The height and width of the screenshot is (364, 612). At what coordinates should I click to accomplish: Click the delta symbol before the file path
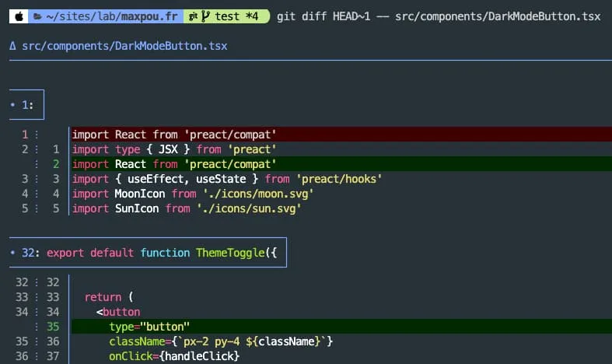click(x=13, y=46)
